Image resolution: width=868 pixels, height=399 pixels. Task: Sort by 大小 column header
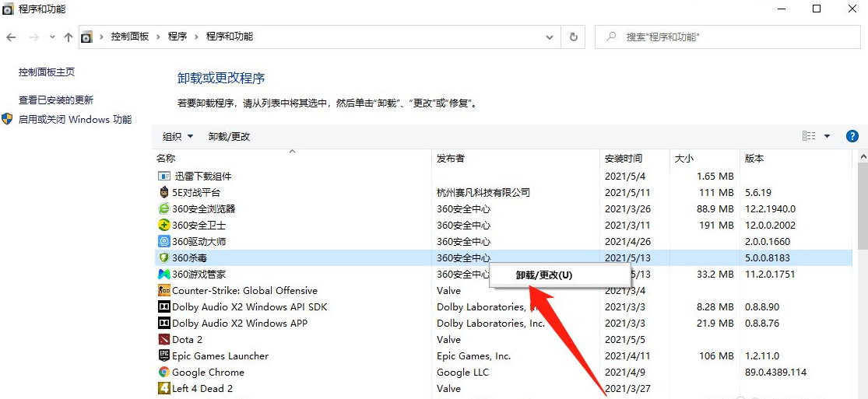684,158
